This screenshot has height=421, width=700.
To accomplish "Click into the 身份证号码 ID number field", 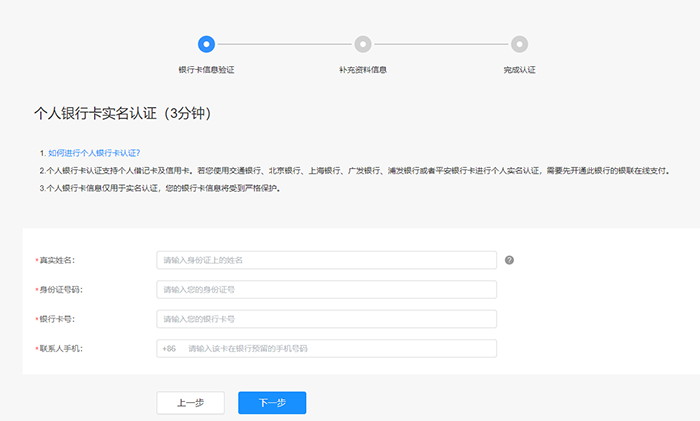I will tap(326, 290).
